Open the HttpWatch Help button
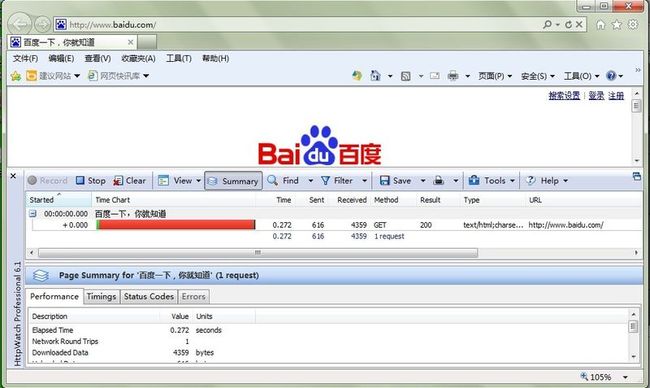Image resolution: width=650 pixels, height=388 pixels. (x=542, y=181)
